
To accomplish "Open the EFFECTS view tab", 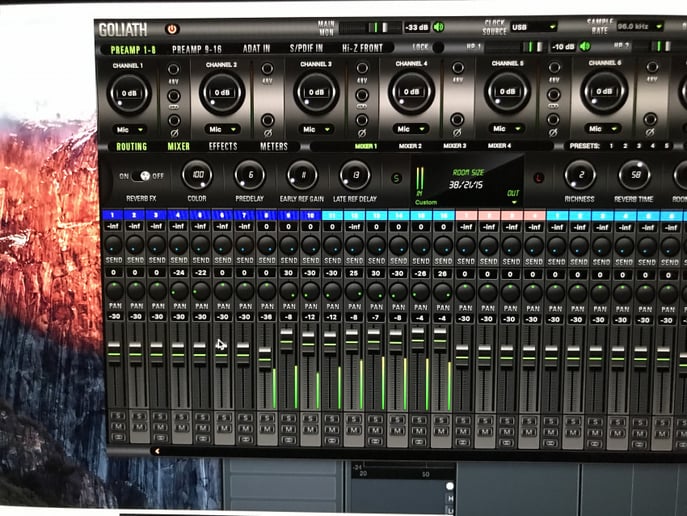I will click(x=223, y=146).
